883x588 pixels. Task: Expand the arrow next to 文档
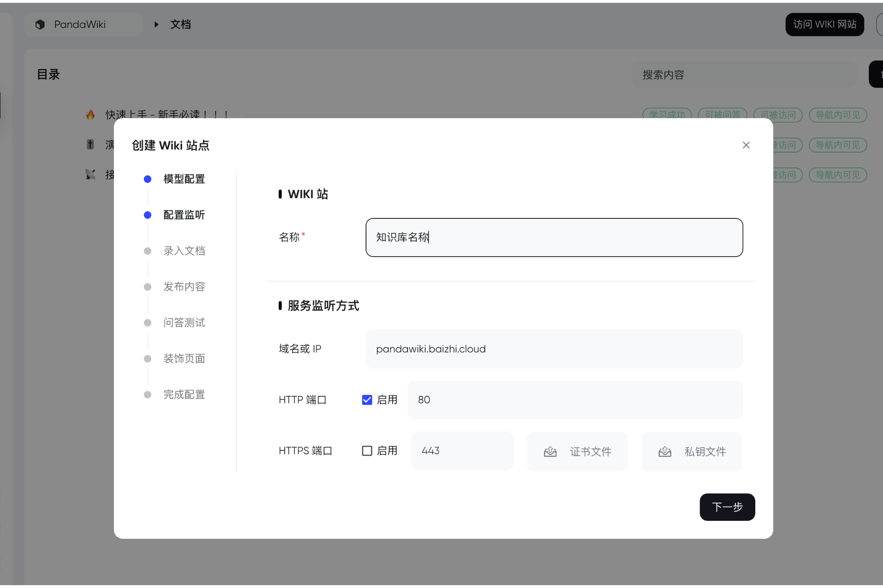point(156,25)
